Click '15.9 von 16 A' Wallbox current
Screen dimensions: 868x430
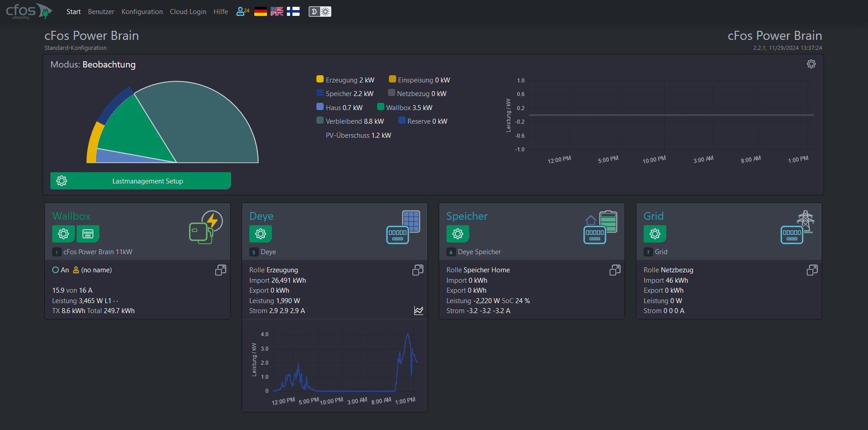click(72, 290)
